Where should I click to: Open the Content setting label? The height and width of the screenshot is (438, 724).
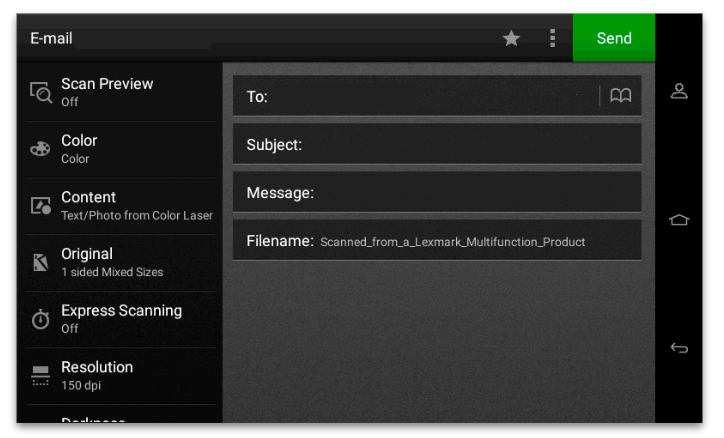[88, 197]
